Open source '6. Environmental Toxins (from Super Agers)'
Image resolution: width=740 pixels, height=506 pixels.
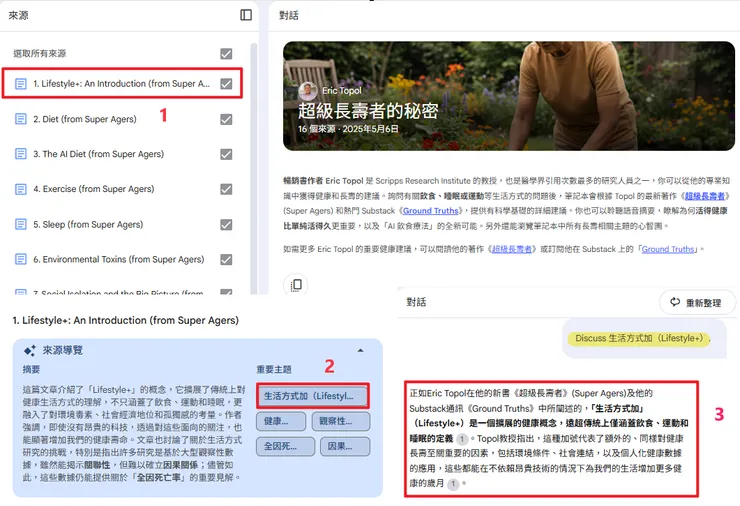[x=118, y=260]
